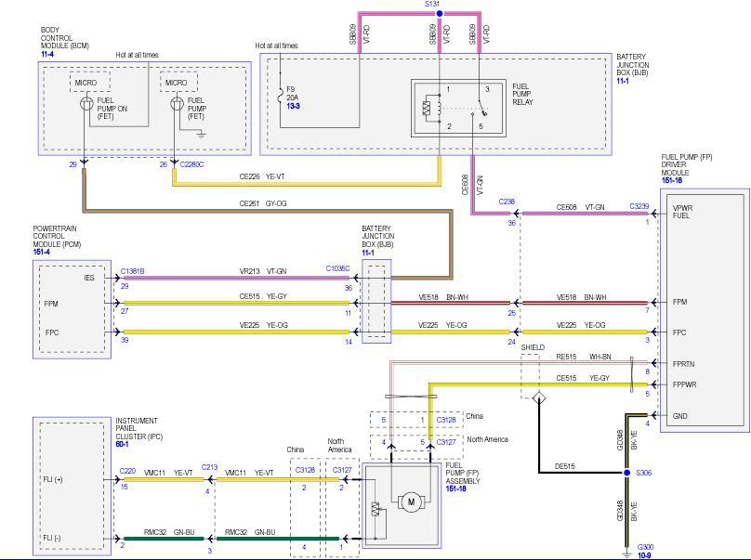Click the shield diamond symbol
Screen dimensions: 751x560
(x=539, y=397)
